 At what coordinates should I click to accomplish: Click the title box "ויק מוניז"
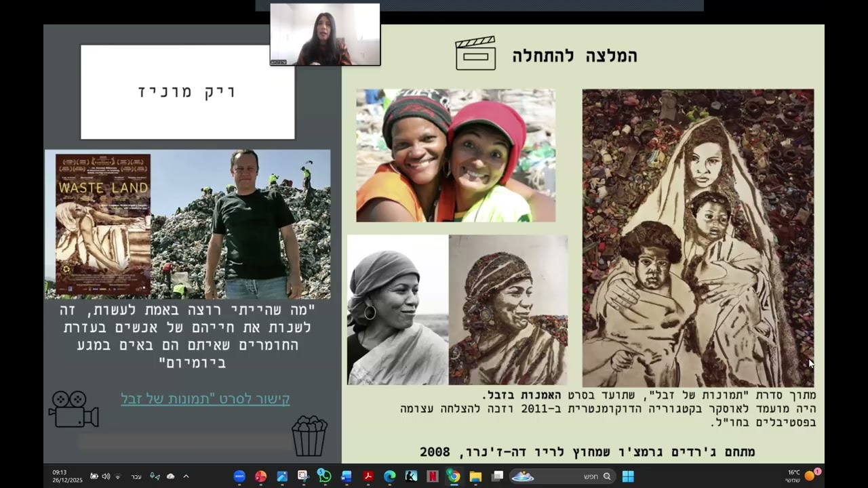coord(188,92)
